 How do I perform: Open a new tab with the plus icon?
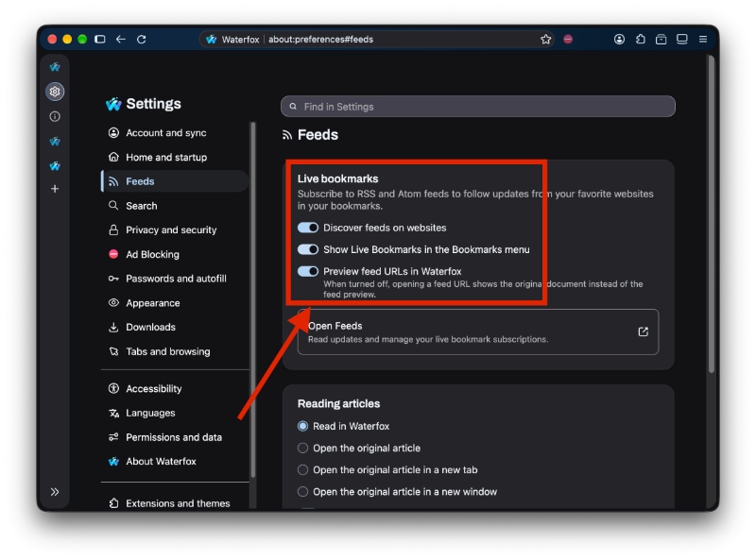pos(55,189)
